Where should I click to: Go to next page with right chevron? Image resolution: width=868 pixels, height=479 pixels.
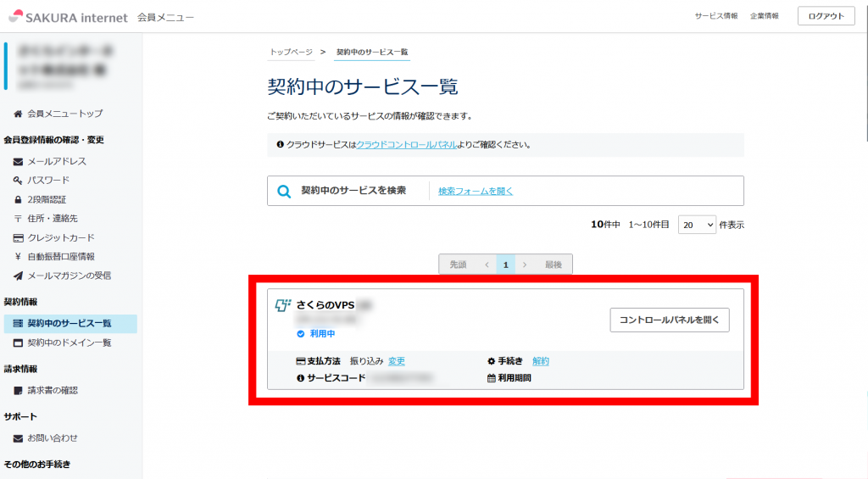click(x=525, y=265)
